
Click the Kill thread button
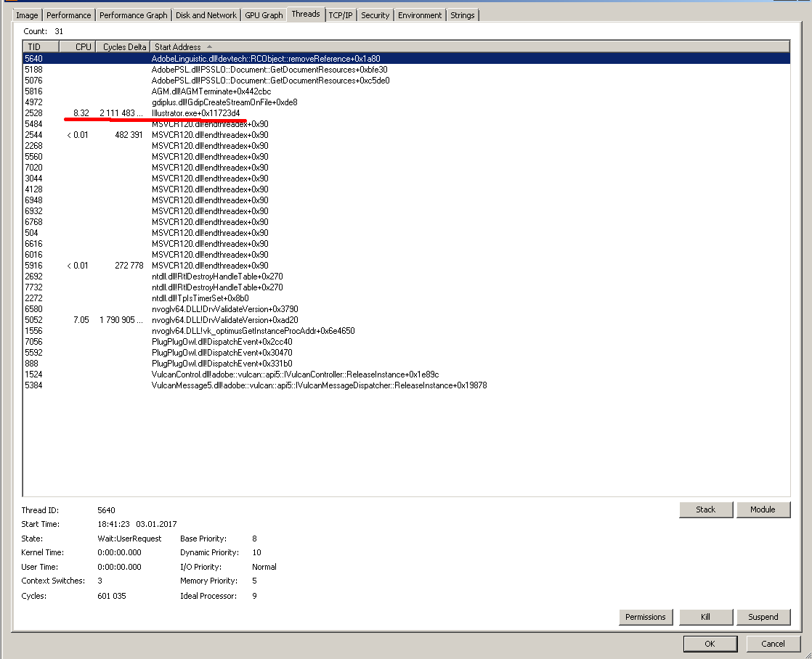click(x=705, y=617)
